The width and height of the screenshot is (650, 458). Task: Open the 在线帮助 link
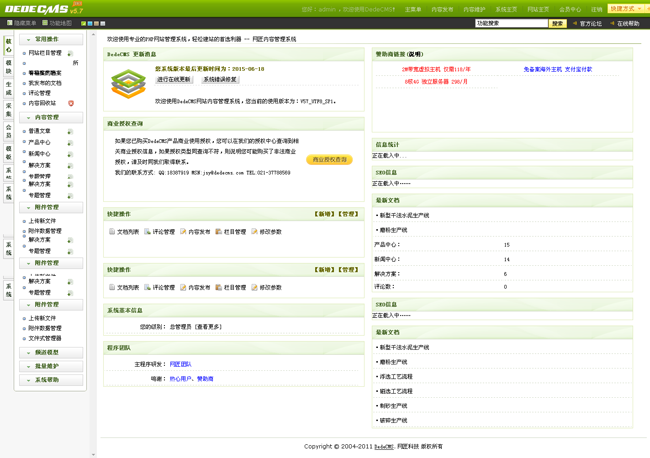point(628,24)
